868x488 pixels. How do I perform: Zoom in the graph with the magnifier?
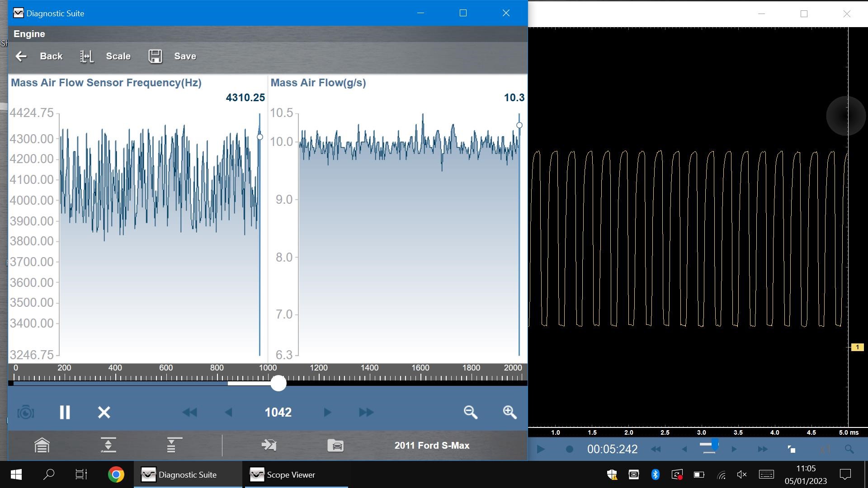tap(509, 412)
